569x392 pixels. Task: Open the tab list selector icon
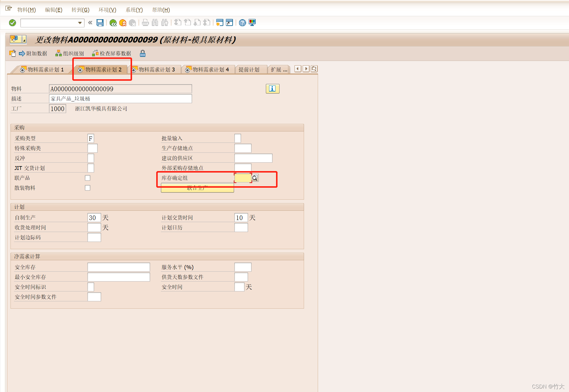pos(314,69)
